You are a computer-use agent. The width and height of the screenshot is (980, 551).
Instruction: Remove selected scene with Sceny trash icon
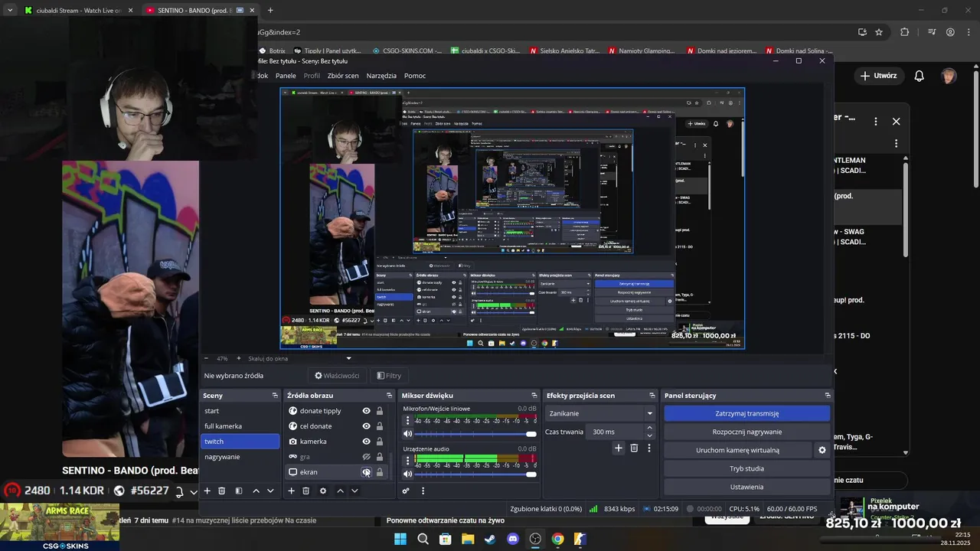pyautogui.click(x=222, y=491)
